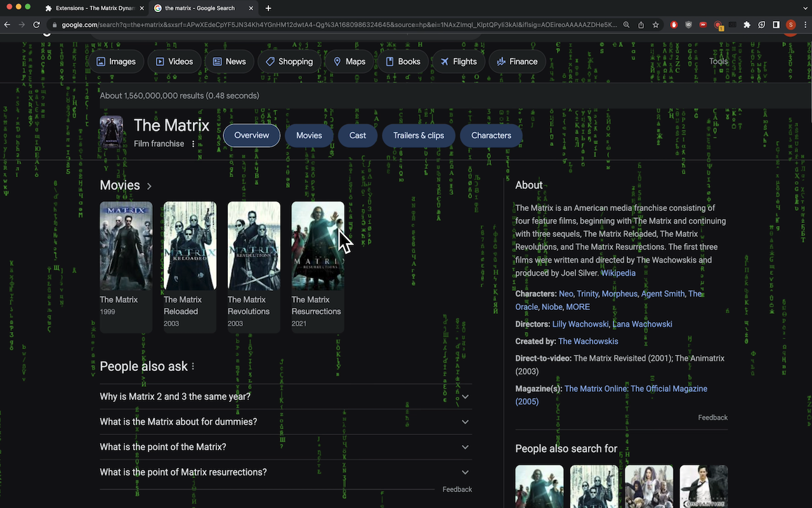
Task: Go back to the previous page
Action: click(8, 25)
